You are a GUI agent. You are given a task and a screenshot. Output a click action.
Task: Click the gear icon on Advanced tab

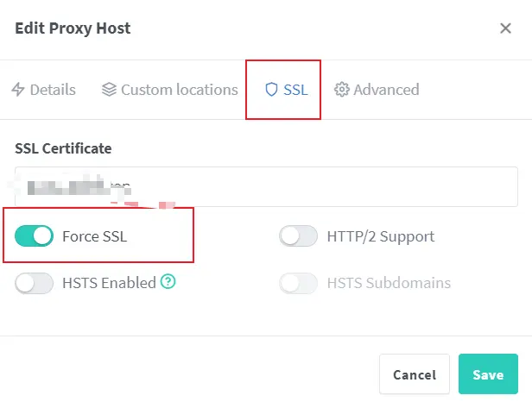pos(341,90)
